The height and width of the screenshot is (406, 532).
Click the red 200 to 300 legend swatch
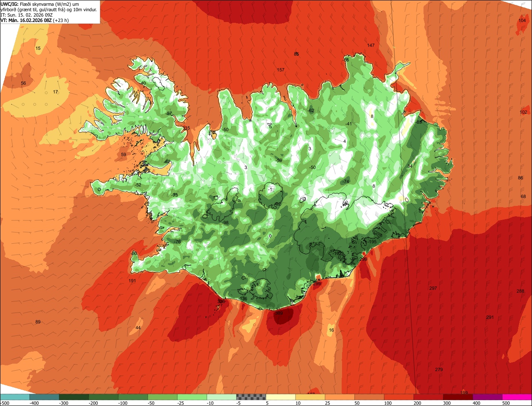428,397
